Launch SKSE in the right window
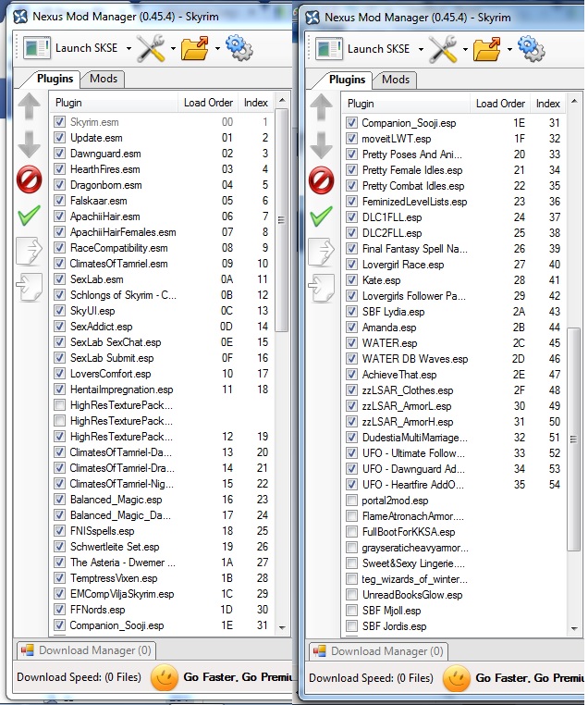Image resolution: width=588 pixels, height=705 pixels. tap(378, 48)
